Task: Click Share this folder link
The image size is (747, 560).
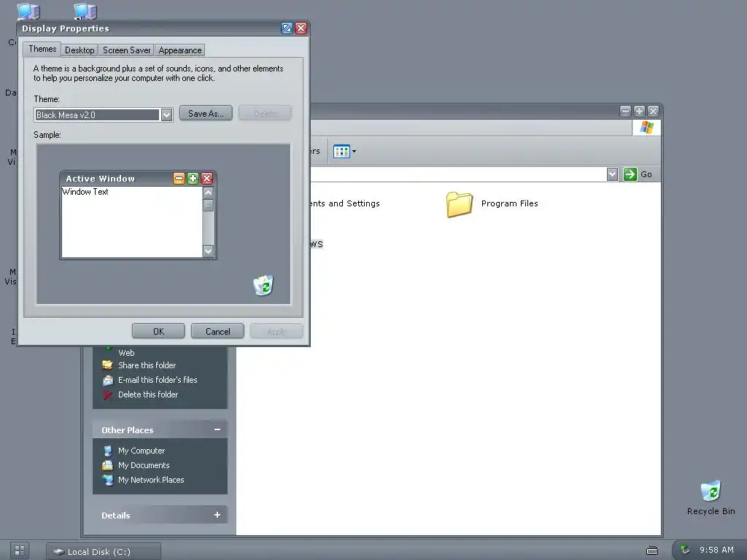Action: [147, 365]
